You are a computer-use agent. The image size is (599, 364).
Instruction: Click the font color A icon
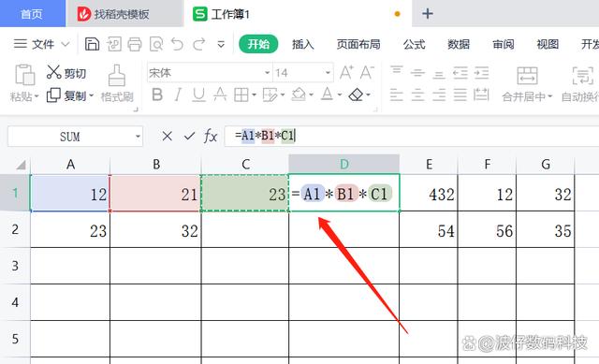(327, 95)
